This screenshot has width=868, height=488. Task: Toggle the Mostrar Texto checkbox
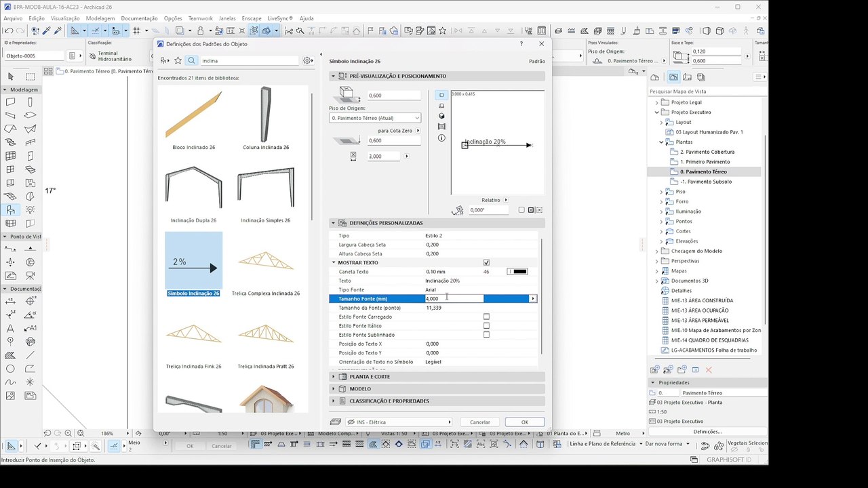(x=486, y=262)
